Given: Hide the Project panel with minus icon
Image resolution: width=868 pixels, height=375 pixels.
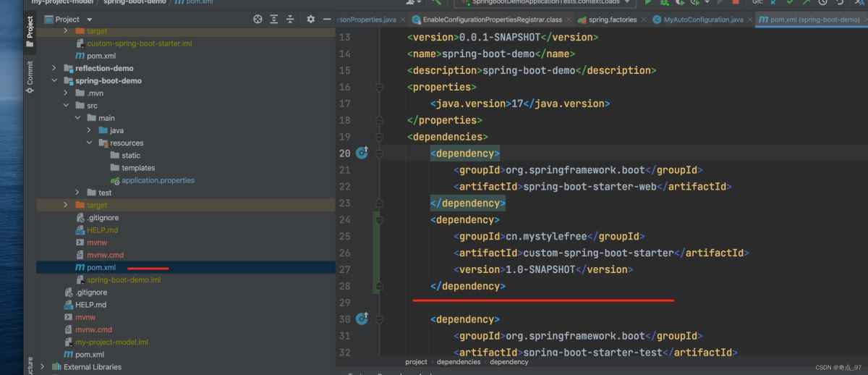Looking at the screenshot, I should click(x=326, y=20).
